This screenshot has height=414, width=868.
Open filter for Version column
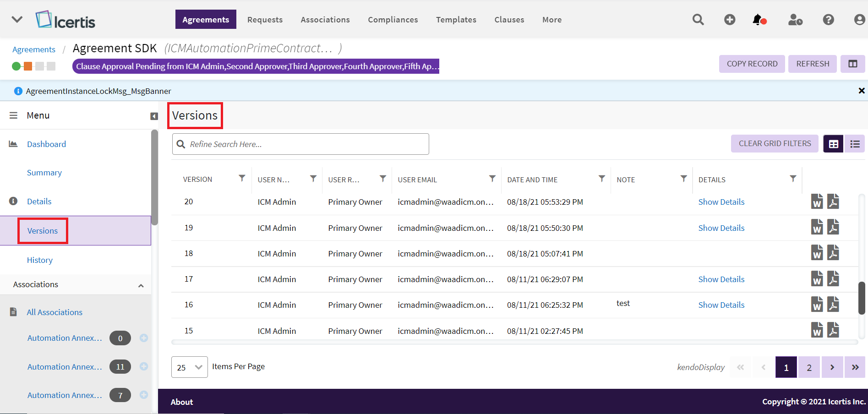click(x=242, y=179)
